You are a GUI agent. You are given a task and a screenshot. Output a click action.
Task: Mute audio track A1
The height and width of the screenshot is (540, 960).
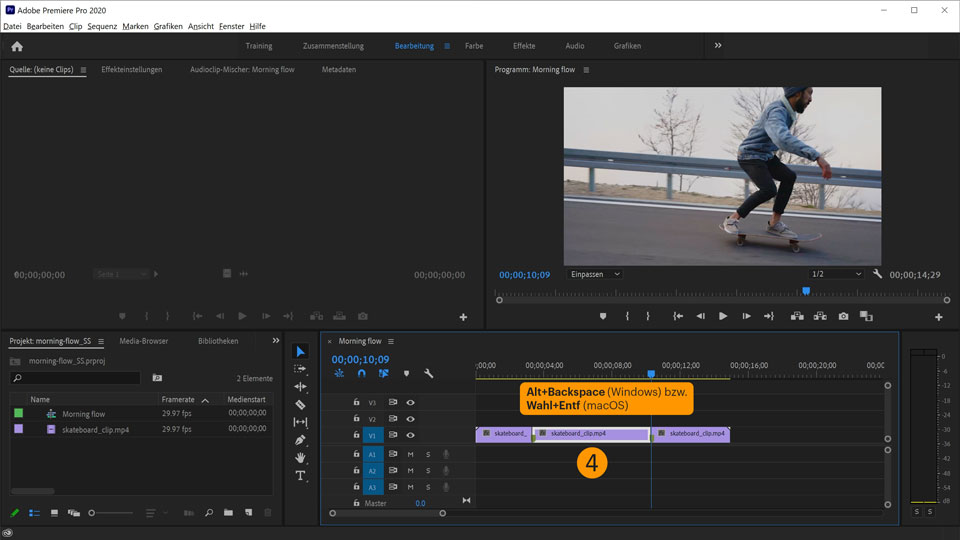tap(410, 454)
